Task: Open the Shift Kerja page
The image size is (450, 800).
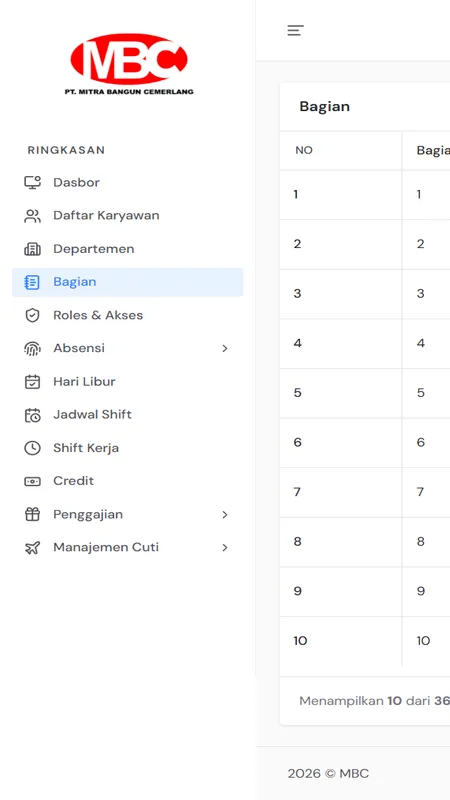Action: [x=128, y=448]
